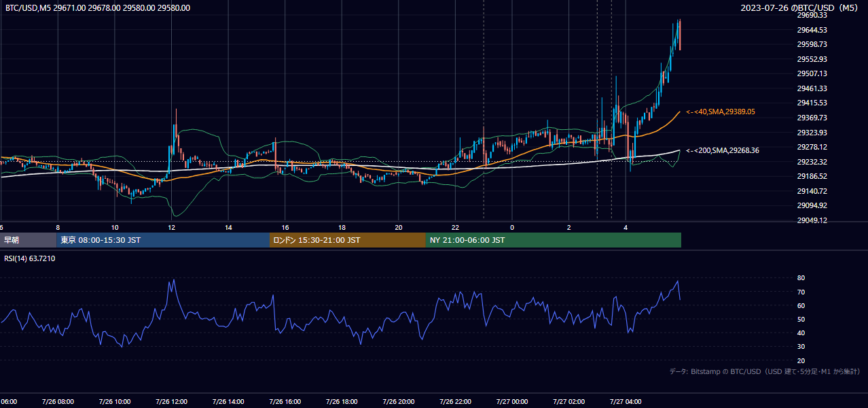Click hour tick 14 under the price chart
Viewport: 868px width, 408px height.
[x=228, y=228]
